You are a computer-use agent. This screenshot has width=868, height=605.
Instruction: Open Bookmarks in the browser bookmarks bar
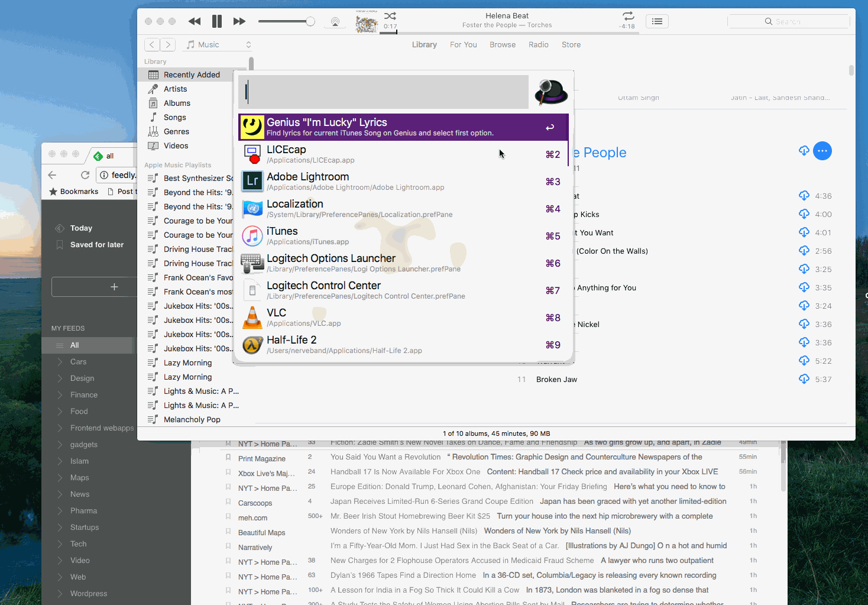point(73,192)
